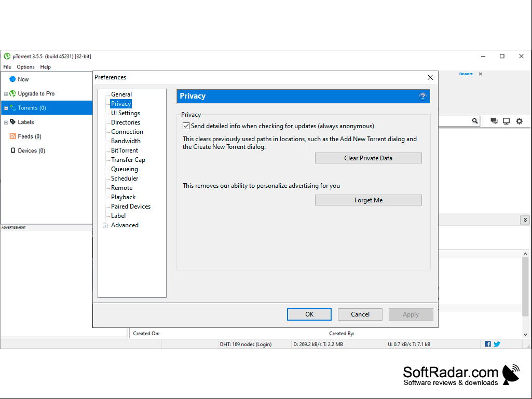This screenshot has width=532, height=399.
Task: Select Now in the sidebar
Action: pos(23,79)
